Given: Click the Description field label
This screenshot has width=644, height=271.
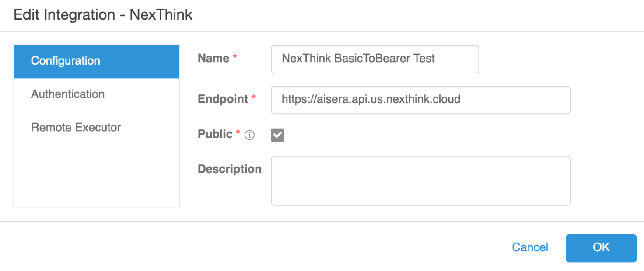Looking at the screenshot, I should click(229, 169).
